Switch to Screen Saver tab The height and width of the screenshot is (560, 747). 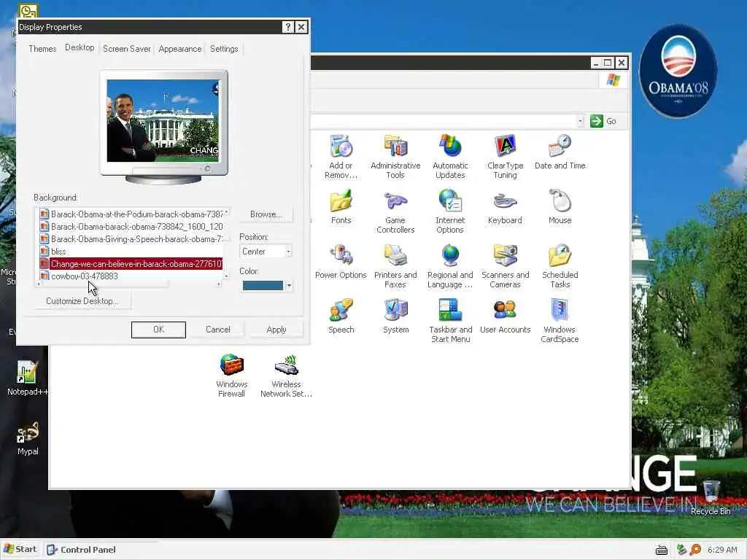pyautogui.click(x=126, y=49)
